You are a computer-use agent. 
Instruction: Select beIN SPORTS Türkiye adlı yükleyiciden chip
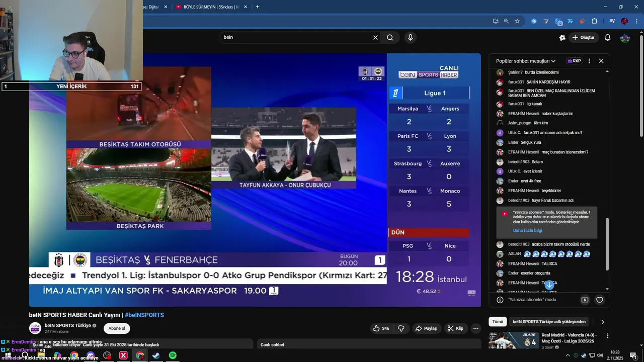coord(549,321)
